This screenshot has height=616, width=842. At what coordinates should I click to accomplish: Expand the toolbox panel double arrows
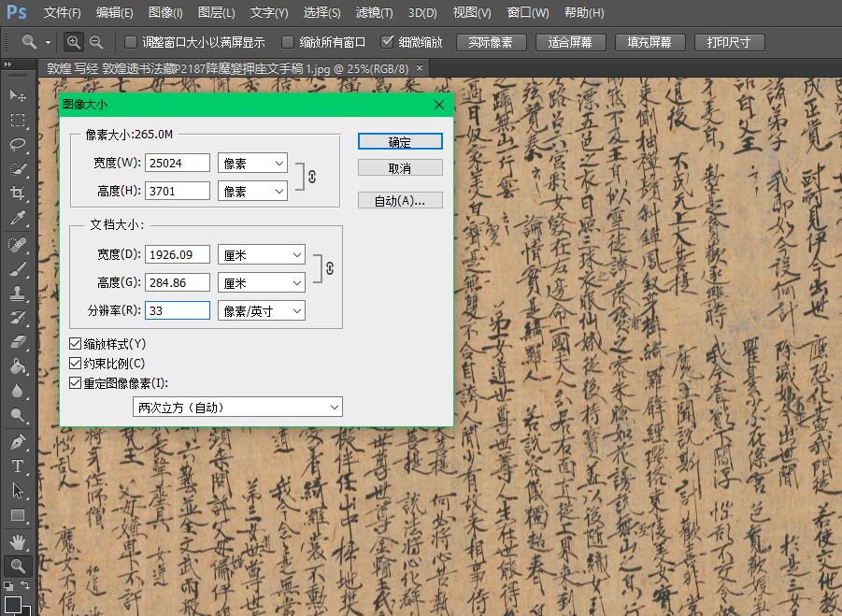click(x=7, y=64)
